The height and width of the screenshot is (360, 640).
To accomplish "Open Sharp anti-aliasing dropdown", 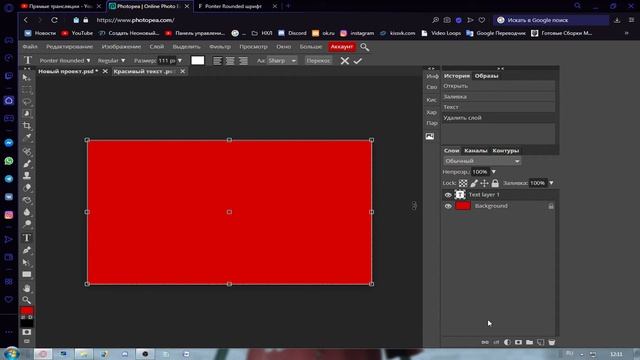I will [282, 60].
